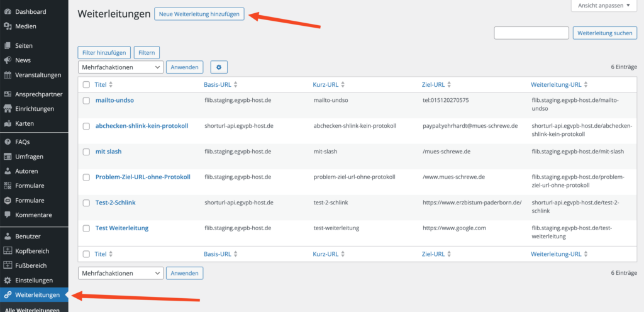This screenshot has height=312, width=644.
Task: Open the abchecken-shlink-kein-protokoll link
Action: pos(142,126)
